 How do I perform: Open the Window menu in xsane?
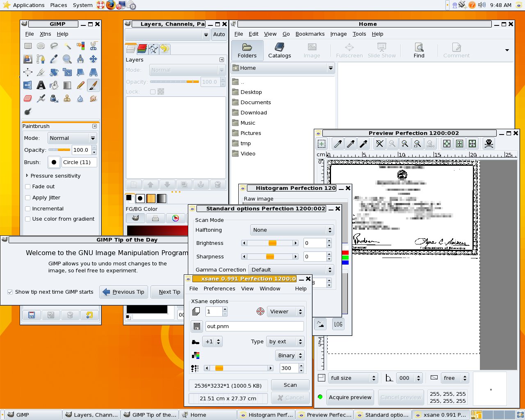coord(270,289)
